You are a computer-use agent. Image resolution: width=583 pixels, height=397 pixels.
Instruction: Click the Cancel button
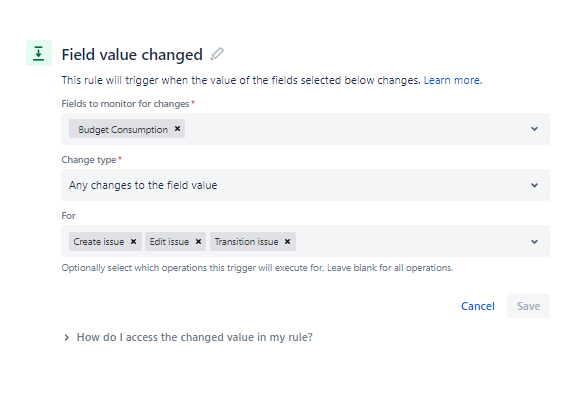(x=478, y=306)
